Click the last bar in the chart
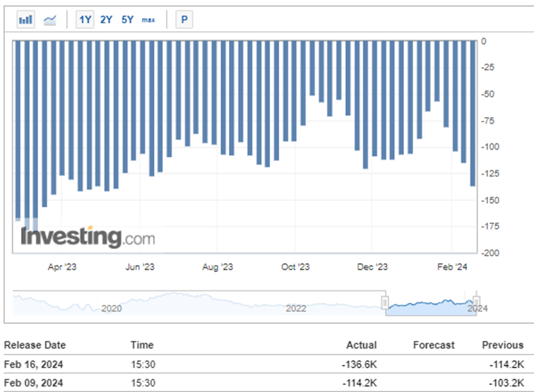The height and width of the screenshot is (392, 534). (x=473, y=114)
